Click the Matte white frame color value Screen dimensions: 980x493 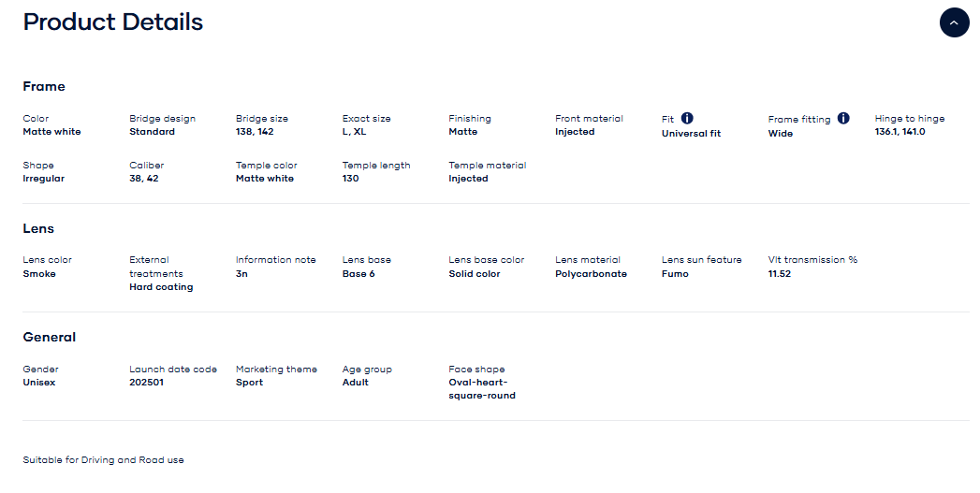51,132
